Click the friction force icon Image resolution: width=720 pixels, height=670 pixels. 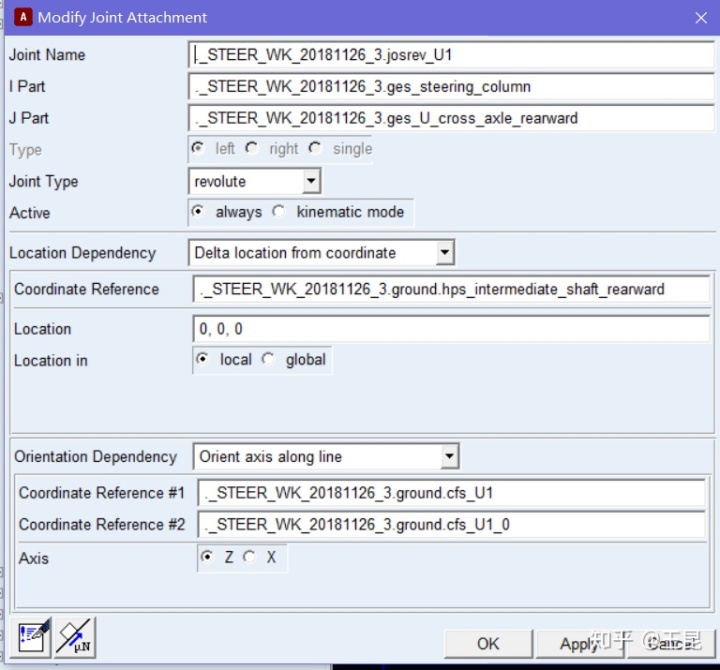tap(74, 637)
